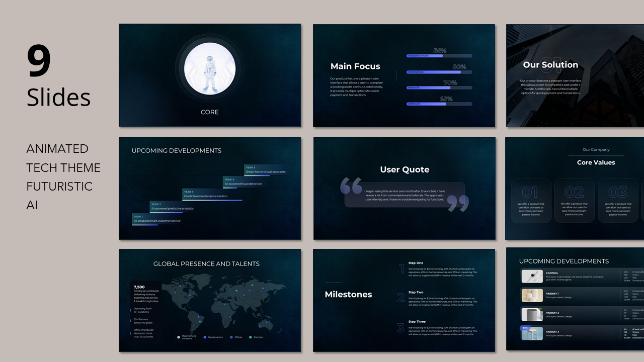Click the 'Core Values' heading
Image resolution: width=644 pixels, height=362 pixels.
(596, 162)
